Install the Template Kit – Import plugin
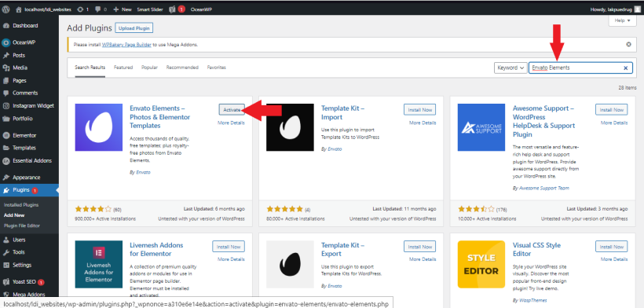Image resolution: width=644 pixels, height=308 pixels. (x=419, y=110)
